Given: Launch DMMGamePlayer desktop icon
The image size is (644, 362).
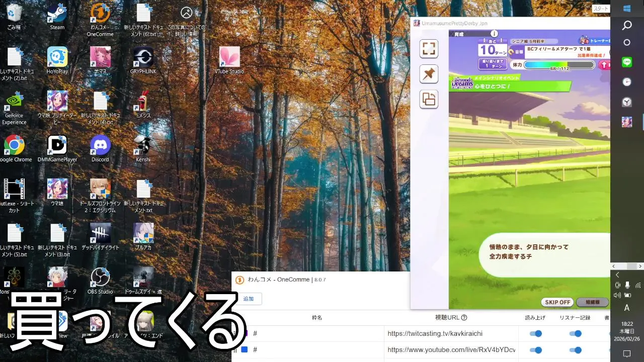Looking at the screenshot, I should click(57, 149).
